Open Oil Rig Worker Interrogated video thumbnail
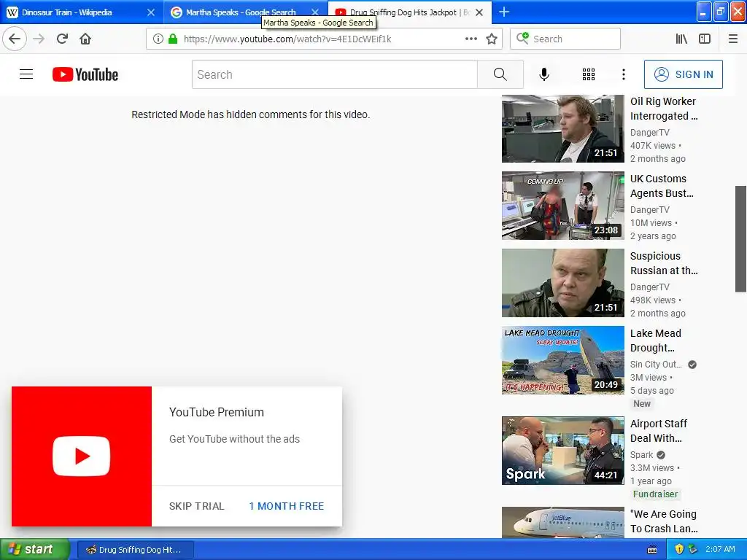Viewport: 747px width, 560px height. (x=562, y=128)
